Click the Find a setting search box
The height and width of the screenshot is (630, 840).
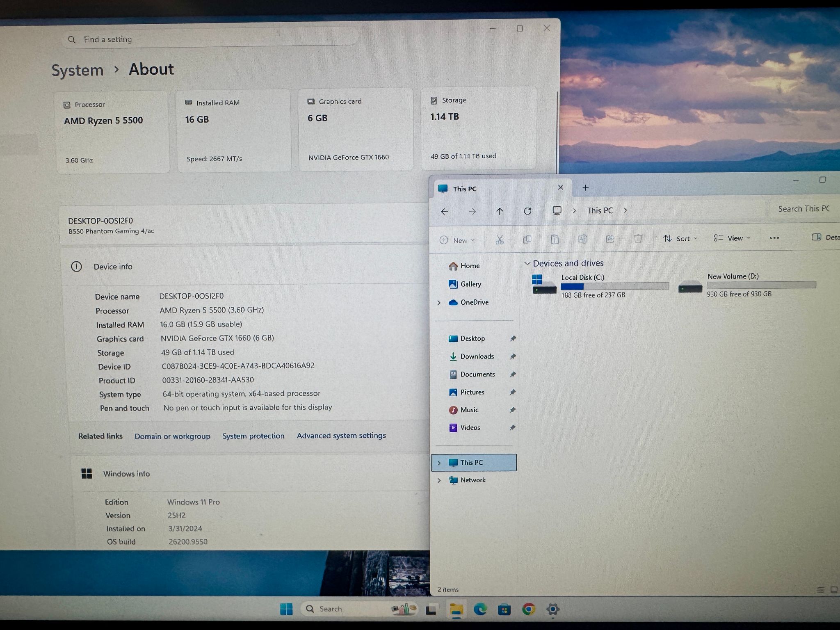tap(211, 39)
